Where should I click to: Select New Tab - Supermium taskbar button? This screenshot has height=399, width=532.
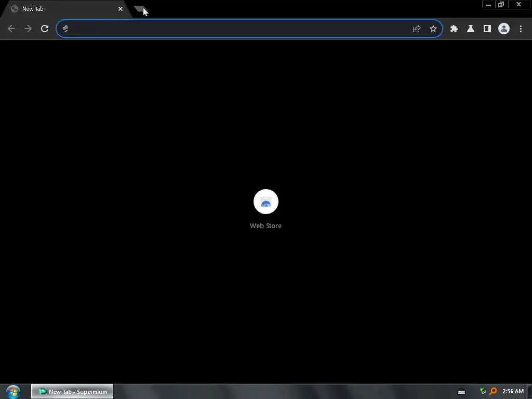[72, 392]
